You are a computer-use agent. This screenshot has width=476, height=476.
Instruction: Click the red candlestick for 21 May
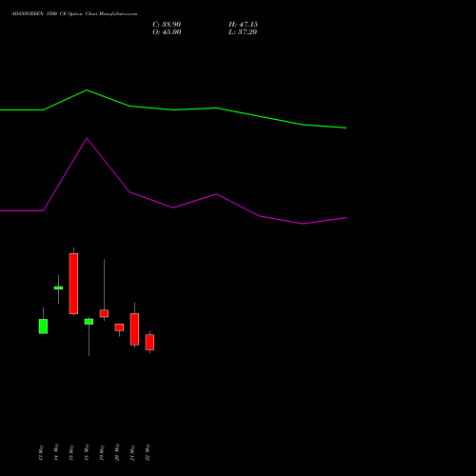(x=134, y=329)
